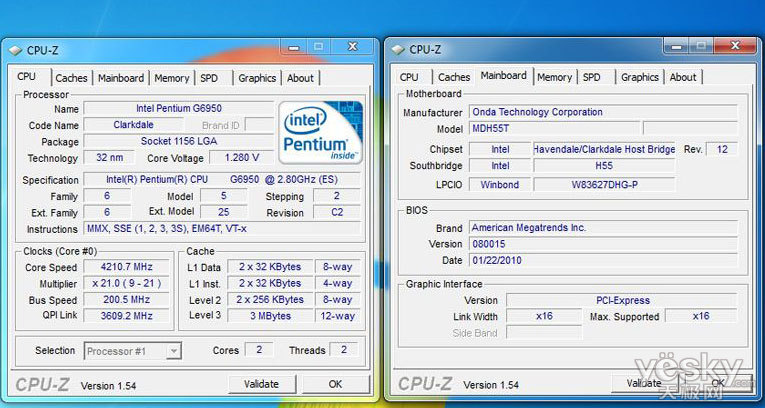Click OK button in left CPU-Z window
765x408 pixels.
[x=335, y=384]
